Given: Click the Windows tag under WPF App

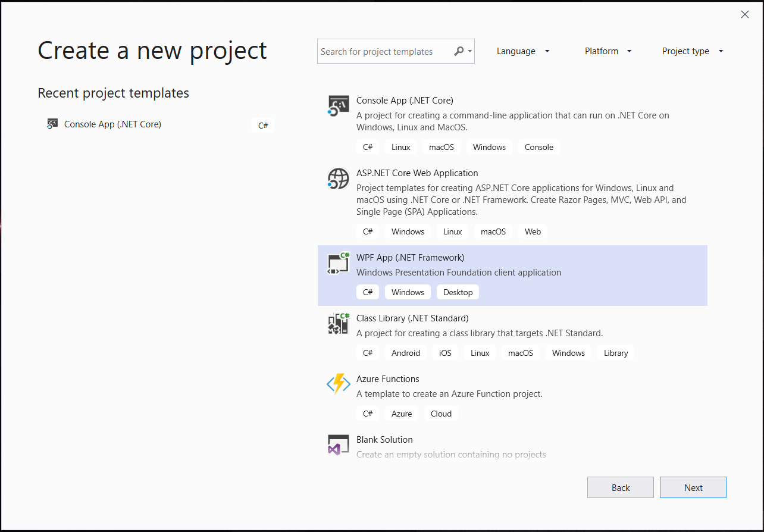Looking at the screenshot, I should 408,292.
